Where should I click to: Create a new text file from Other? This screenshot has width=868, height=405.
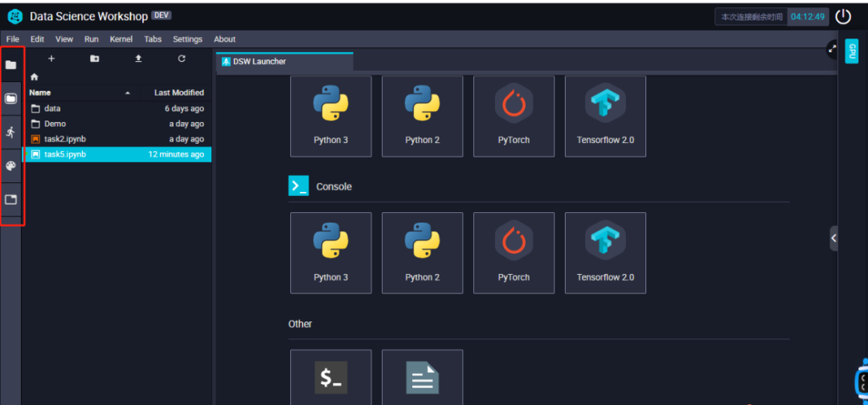pyautogui.click(x=423, y=377)
